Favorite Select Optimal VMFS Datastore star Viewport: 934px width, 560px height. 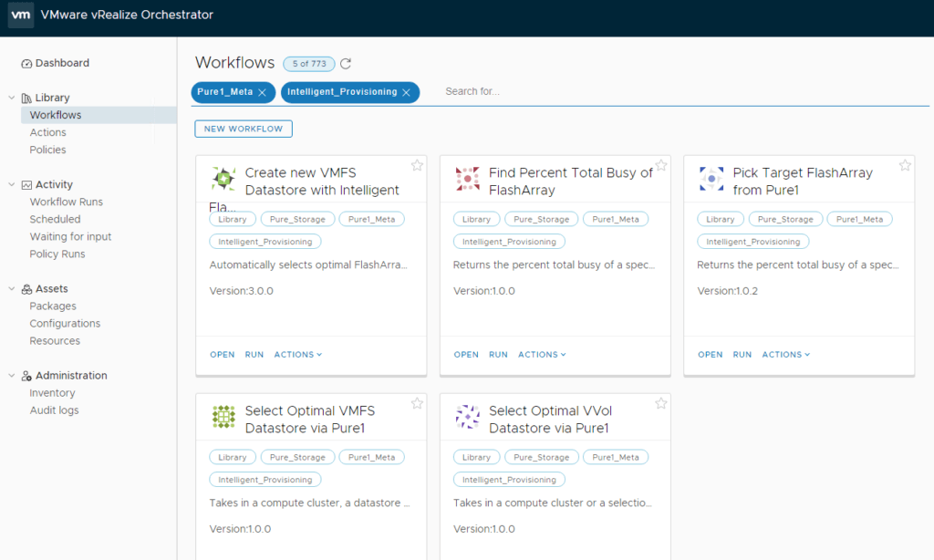[417, 403]
